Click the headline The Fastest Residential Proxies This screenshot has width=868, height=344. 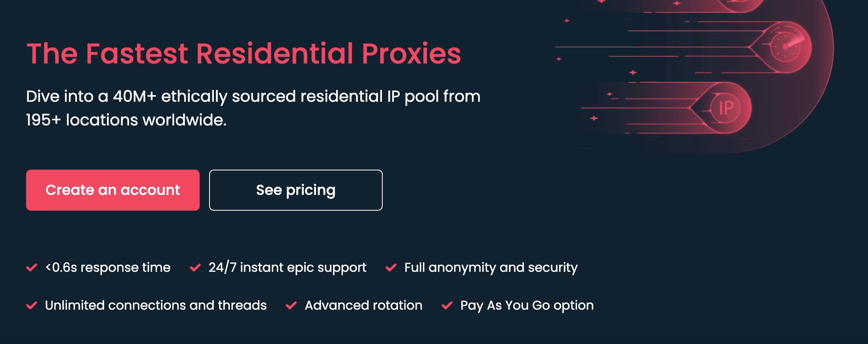point(243,54)
